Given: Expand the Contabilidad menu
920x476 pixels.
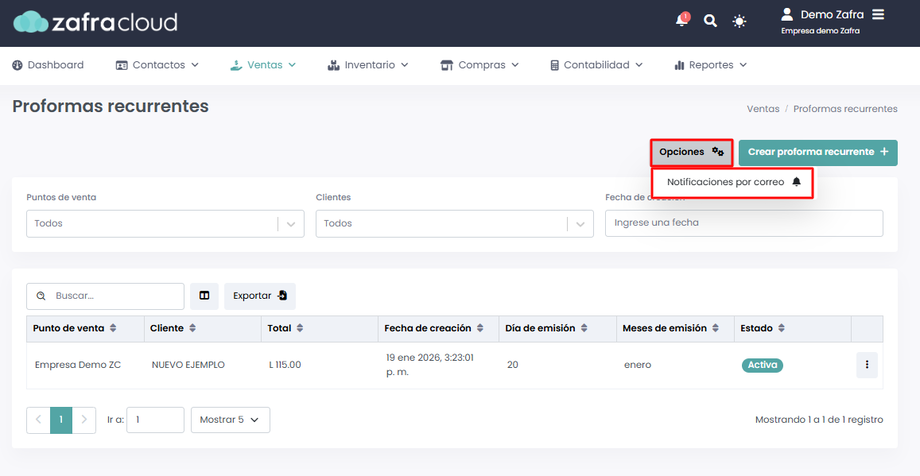Looking at the screenshot, I should click(596, 65).
